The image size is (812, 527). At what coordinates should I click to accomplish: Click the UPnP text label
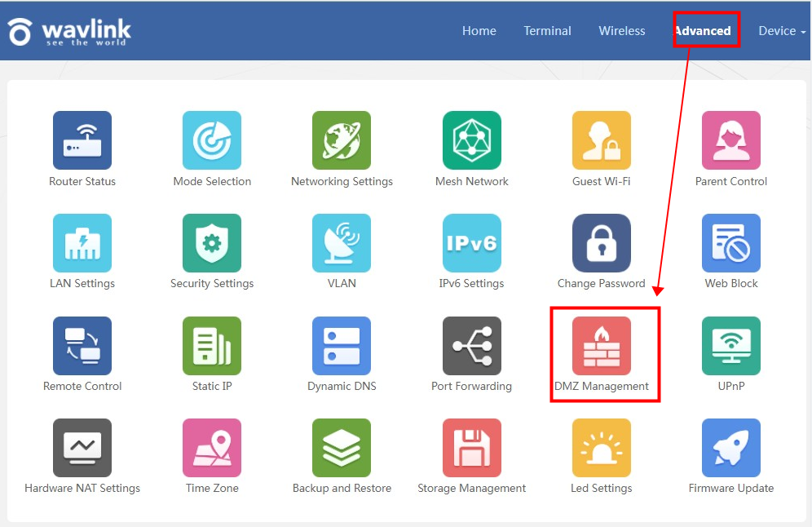731,386
